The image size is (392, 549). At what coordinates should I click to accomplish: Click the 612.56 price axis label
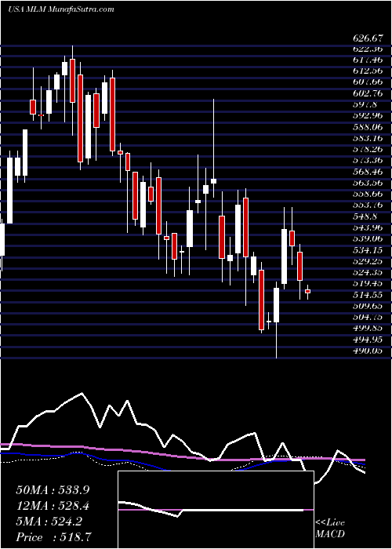tap(368, 71)
